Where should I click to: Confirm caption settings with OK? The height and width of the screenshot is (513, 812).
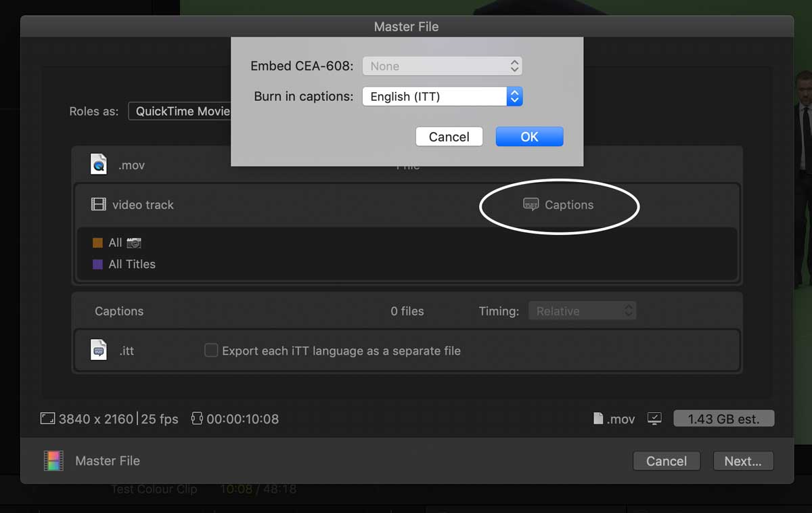click(529, 137)
